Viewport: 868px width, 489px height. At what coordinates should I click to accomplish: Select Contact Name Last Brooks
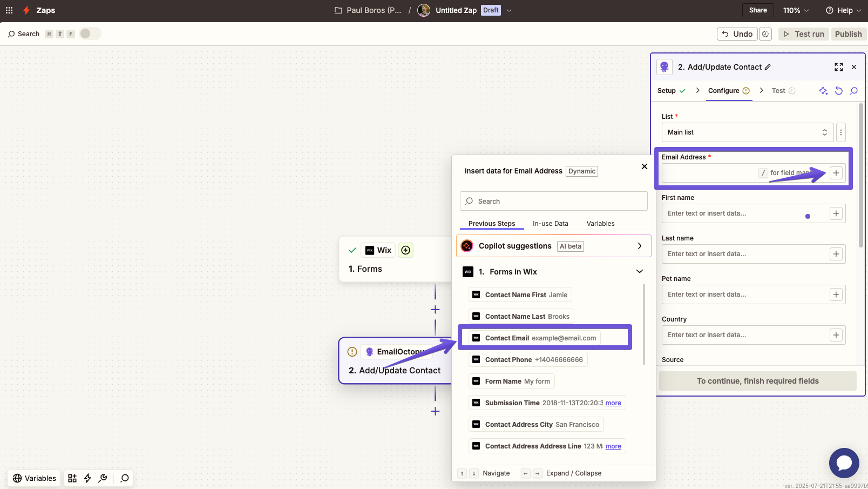(x=521, y=317)
